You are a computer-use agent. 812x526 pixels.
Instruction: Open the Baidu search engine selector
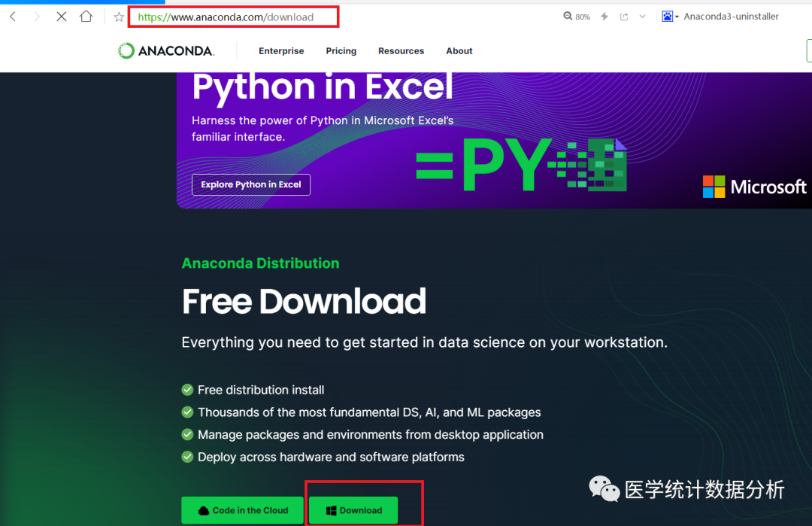670,17
